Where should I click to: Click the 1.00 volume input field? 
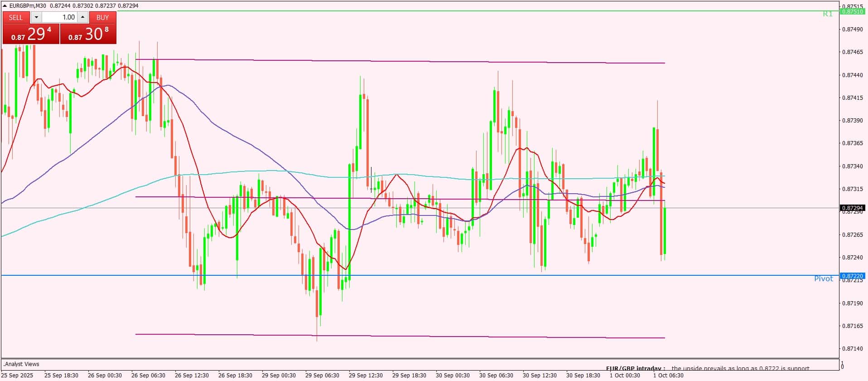point(59,17)
